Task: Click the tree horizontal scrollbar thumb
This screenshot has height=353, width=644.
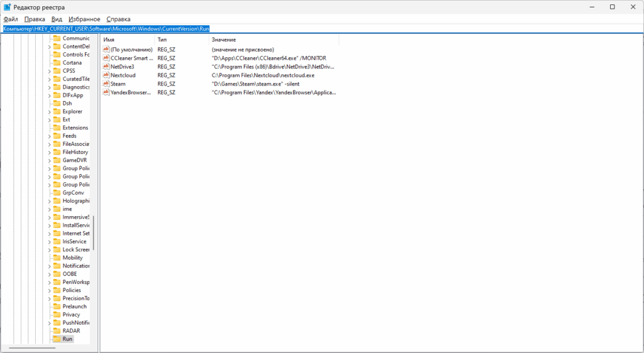Action: coord(32,348)
